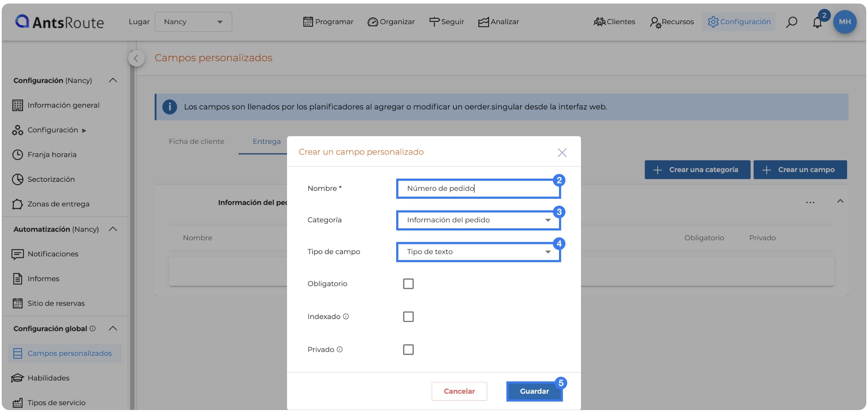Focus the Nombre text field
This screenshot has width=868, height=412.
[x=478, y=188]
